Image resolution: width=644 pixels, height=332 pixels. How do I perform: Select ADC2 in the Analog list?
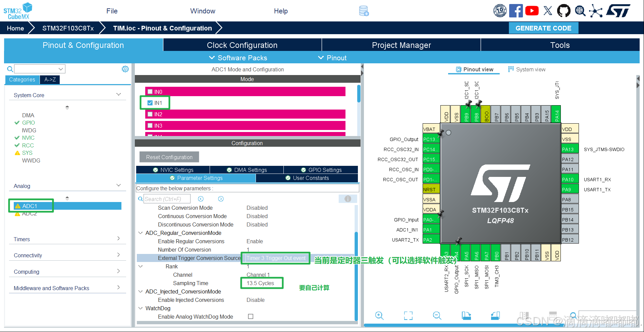coord(29,214)
